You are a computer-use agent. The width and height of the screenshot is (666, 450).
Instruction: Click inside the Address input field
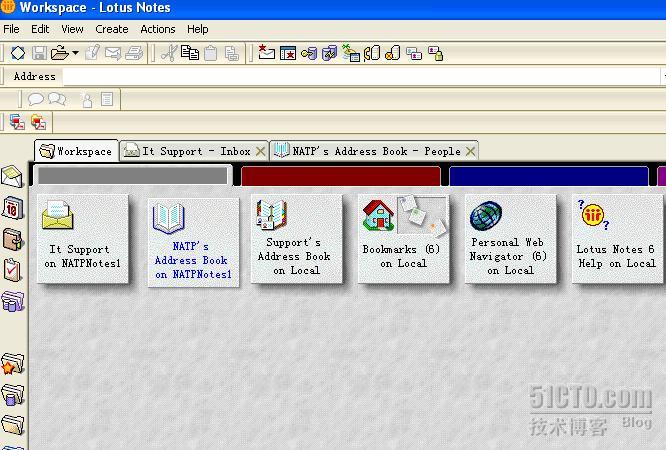point(361,76)
